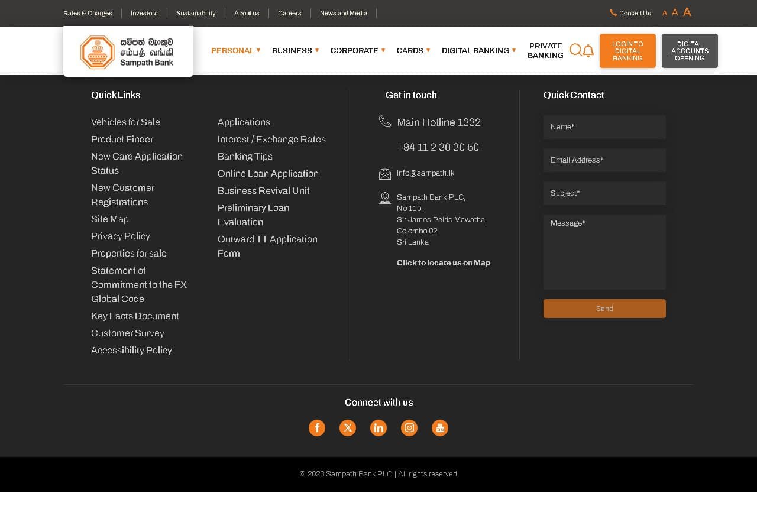Image resolution: width=757 pixels, height=532 pixels.
Task: Open the About us page
Action: point(247,13)
